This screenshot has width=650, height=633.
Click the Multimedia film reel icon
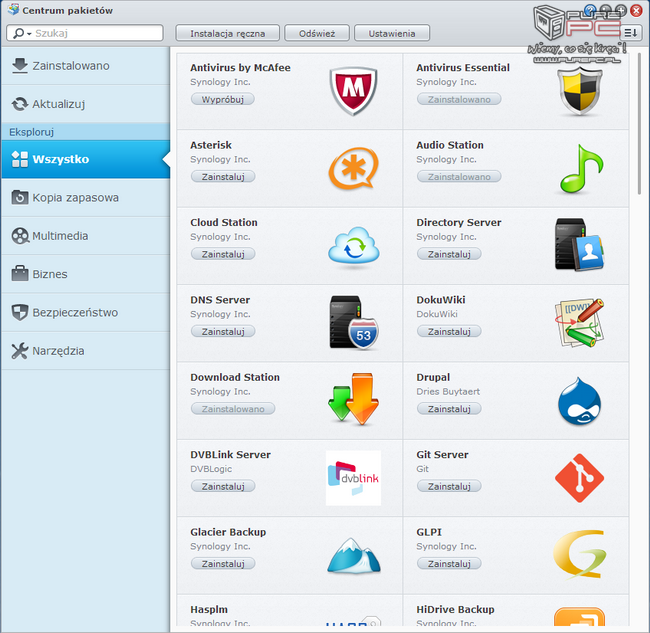tap(20, 236)
